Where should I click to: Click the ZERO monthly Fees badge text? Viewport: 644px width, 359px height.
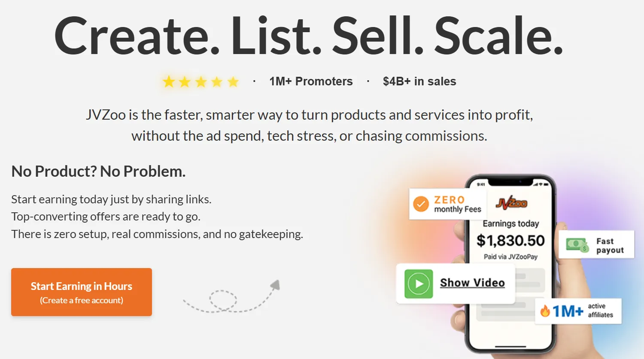point(457,204)
